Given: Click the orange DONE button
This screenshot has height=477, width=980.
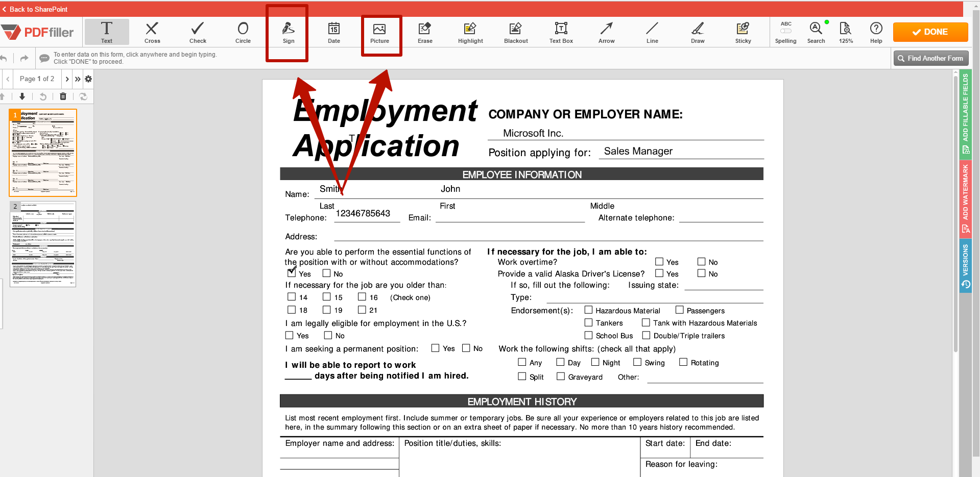Looking at the screenshot, I should [x=930, y=32].
